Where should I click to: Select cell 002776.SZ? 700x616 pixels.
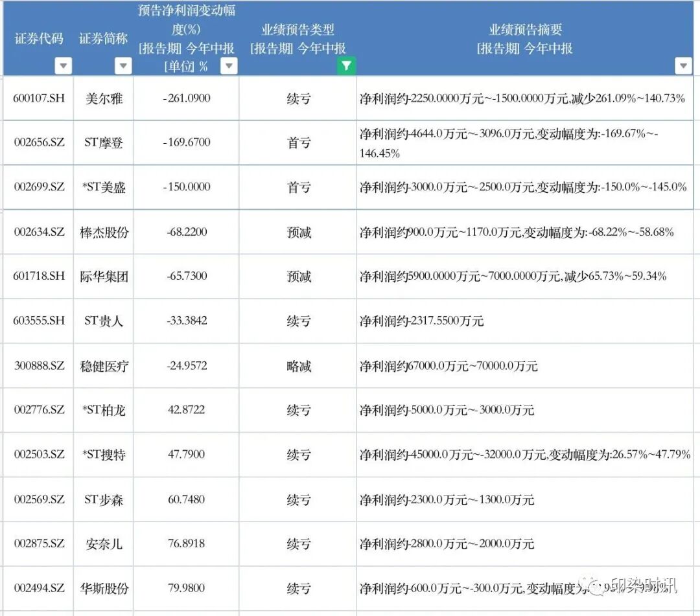tap(38, 410)
